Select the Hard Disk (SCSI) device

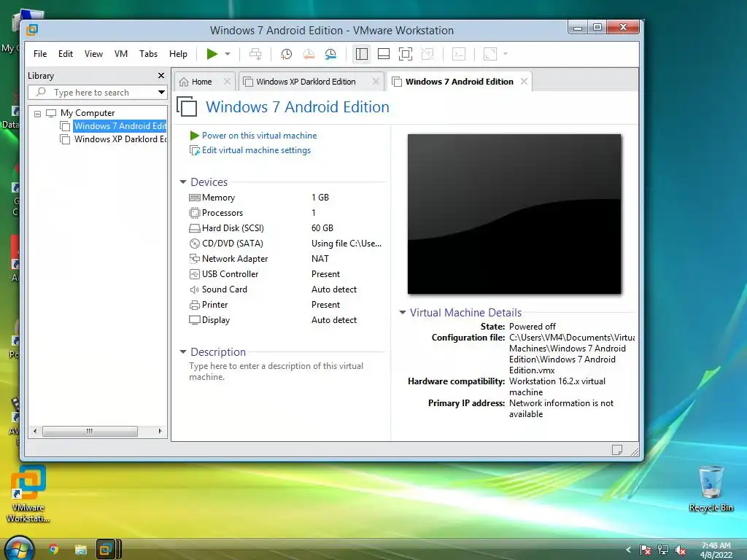tap(285, 228)
